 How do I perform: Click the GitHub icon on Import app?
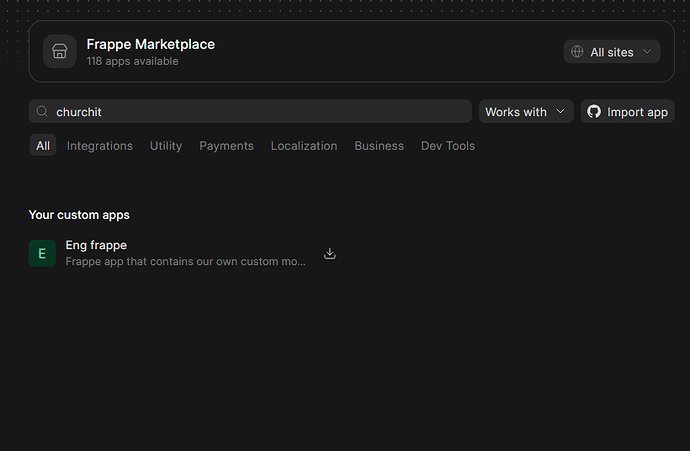click(x=594, y=111)
